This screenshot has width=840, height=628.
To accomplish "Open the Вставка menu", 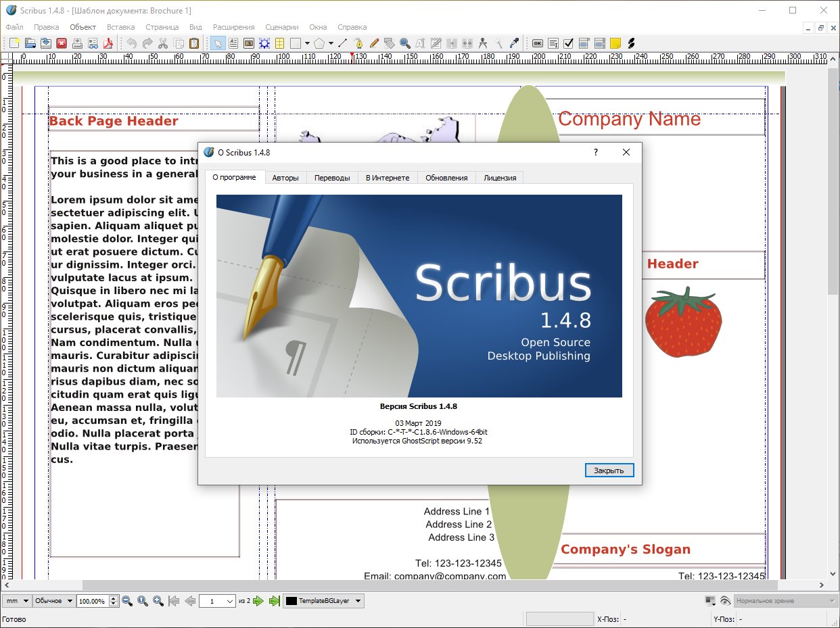I will tap(120, 27).
